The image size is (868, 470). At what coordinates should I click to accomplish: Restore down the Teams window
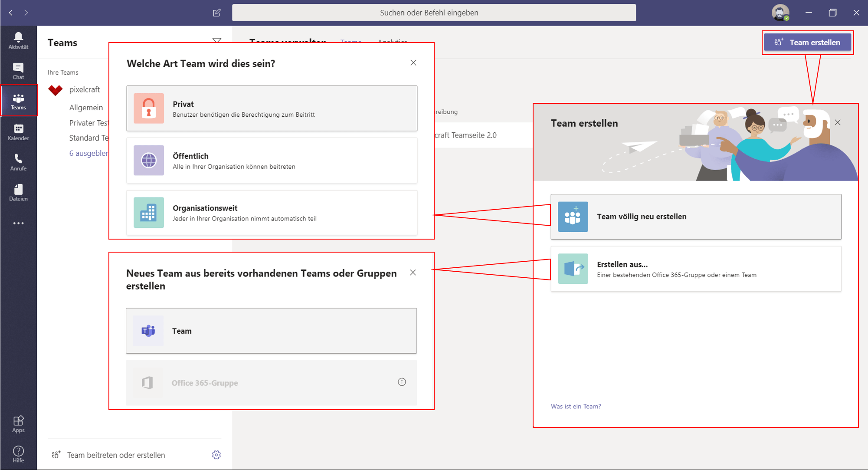click(x=832, y=13)
